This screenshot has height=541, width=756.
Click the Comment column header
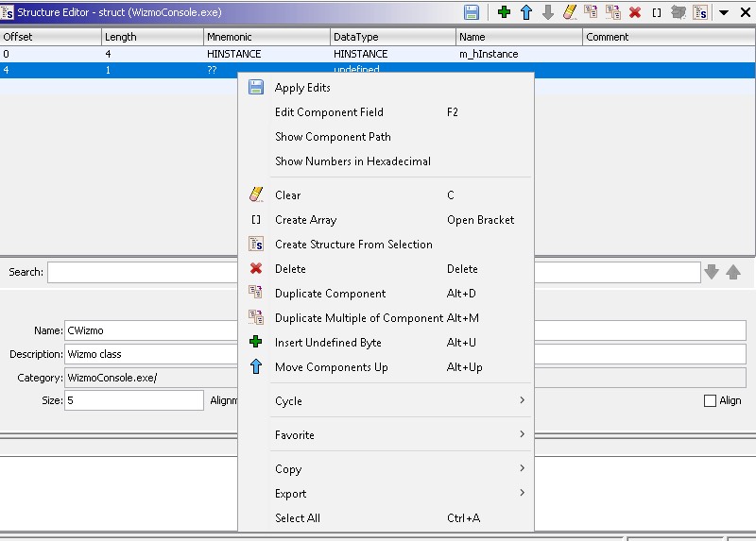coord(669,37)
